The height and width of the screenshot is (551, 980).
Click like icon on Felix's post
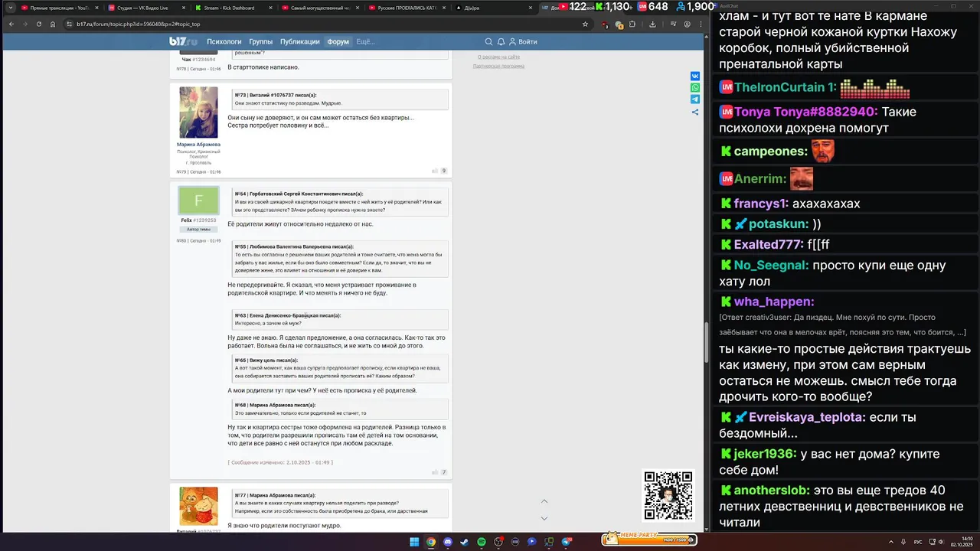point(435,472)
